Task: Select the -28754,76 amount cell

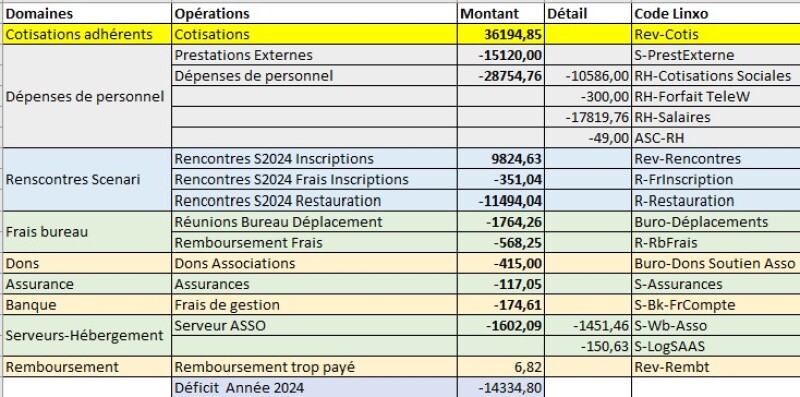Action: point(501,76)
